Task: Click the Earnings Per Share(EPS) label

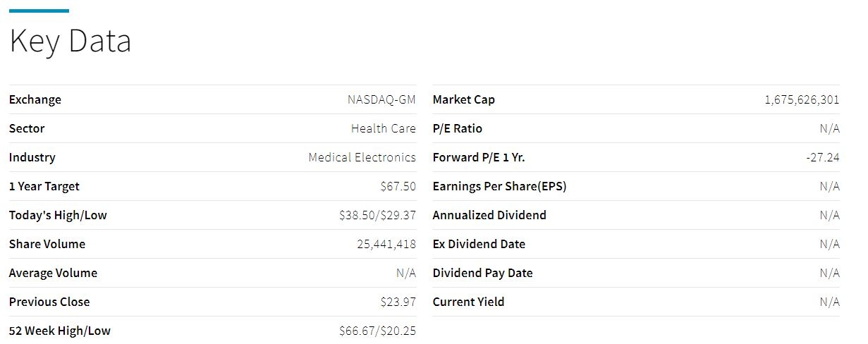Action: click(500, 186)
